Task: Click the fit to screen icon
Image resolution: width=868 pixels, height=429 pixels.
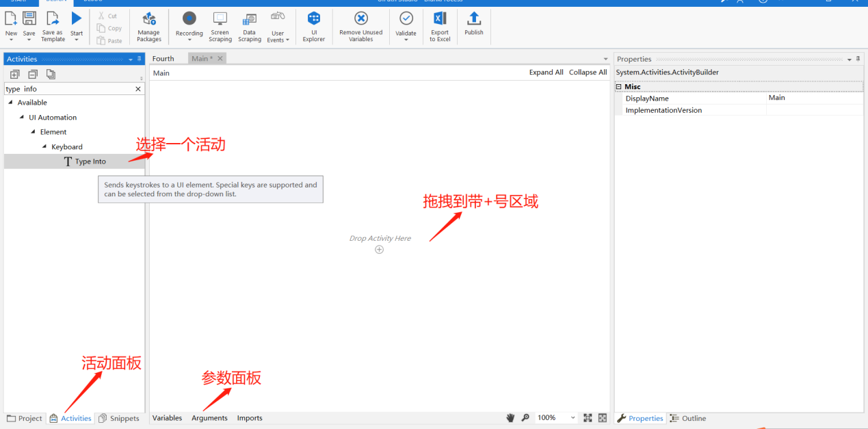Action: tap(588, 417)
